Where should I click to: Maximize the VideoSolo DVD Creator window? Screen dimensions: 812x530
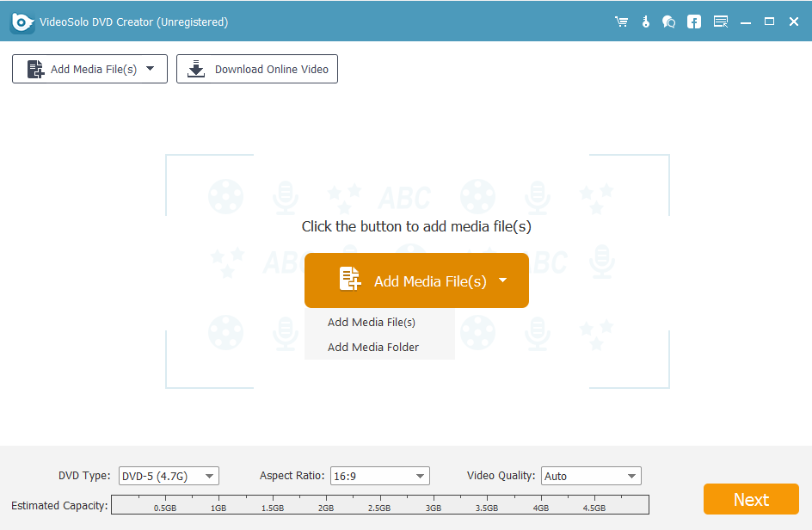770,22
